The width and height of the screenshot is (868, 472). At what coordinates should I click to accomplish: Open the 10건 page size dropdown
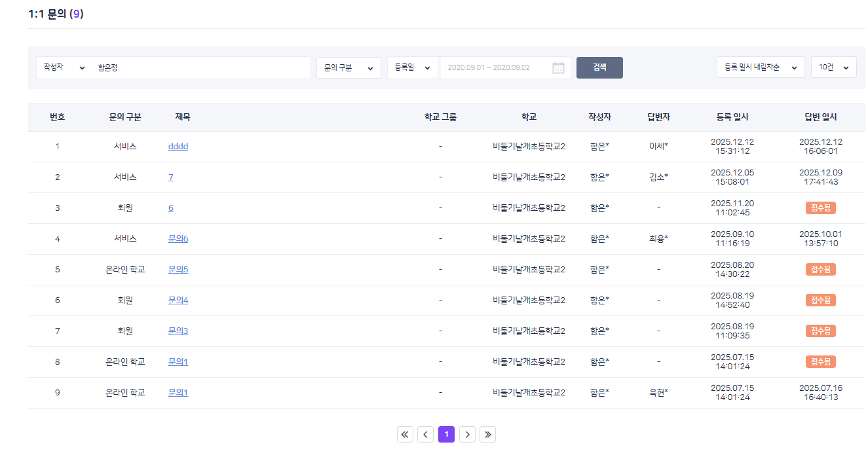pos(833,68)
